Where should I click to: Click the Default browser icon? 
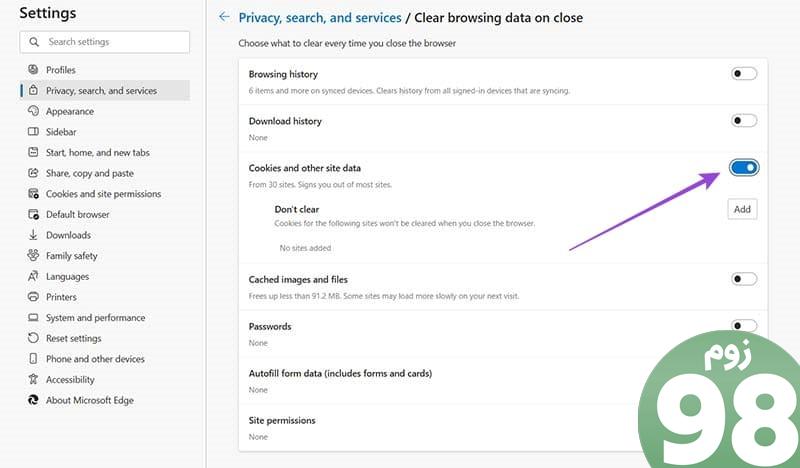click(33, 214)
